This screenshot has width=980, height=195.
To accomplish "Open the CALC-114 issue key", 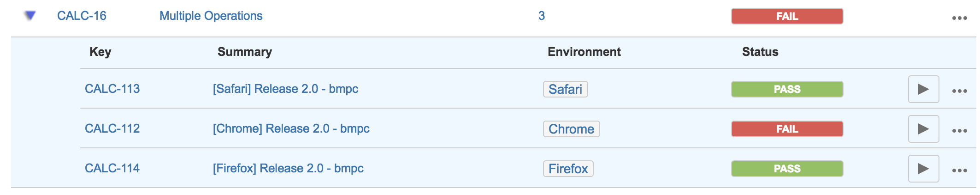I will pyautogui.click(x=112, y=168).
